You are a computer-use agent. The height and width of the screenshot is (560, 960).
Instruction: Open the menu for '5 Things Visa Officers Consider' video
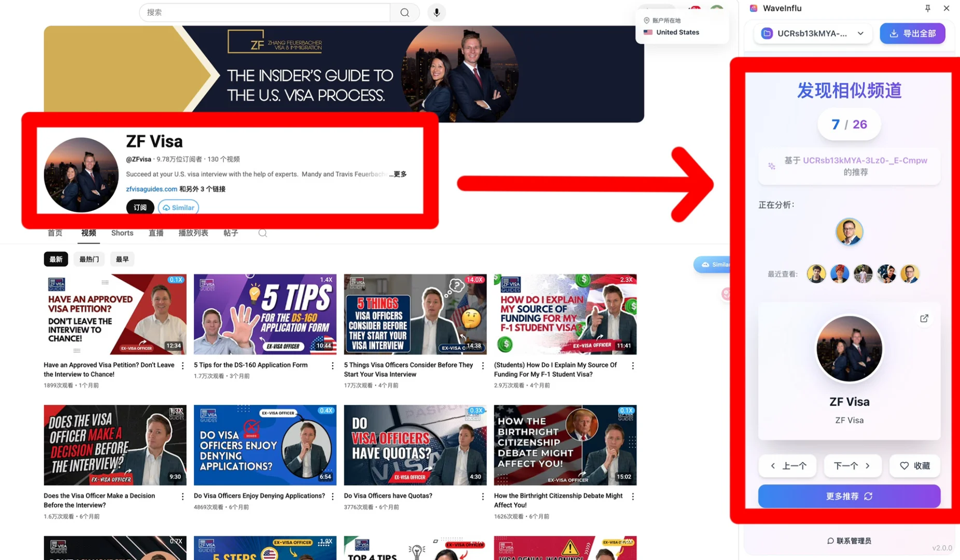483,366
